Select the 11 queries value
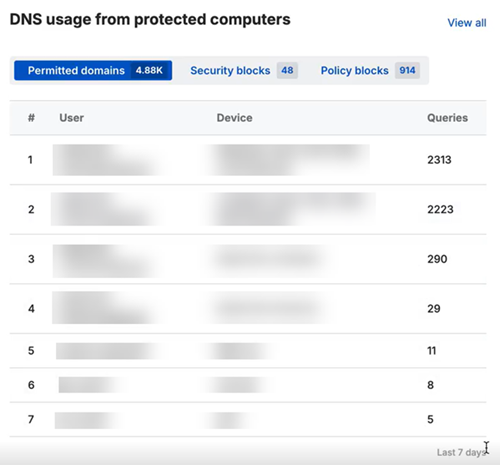This screenshot has height=465, width=500. pyautogui.click(x=432, y=351)
